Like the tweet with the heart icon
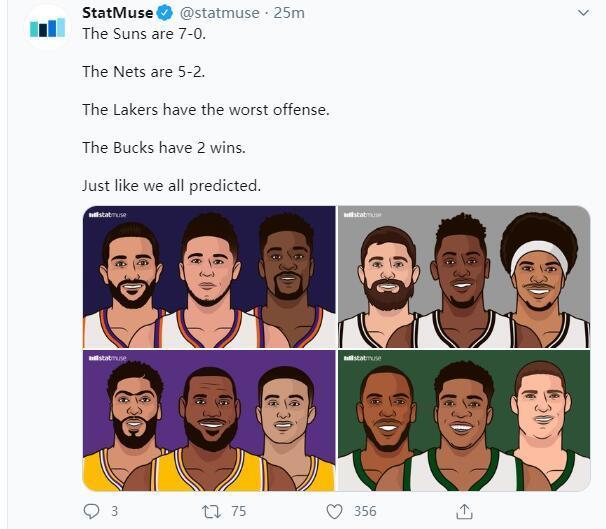Viewport: 606px width, 529px height. pyautogui.click(x=336, y=511)
